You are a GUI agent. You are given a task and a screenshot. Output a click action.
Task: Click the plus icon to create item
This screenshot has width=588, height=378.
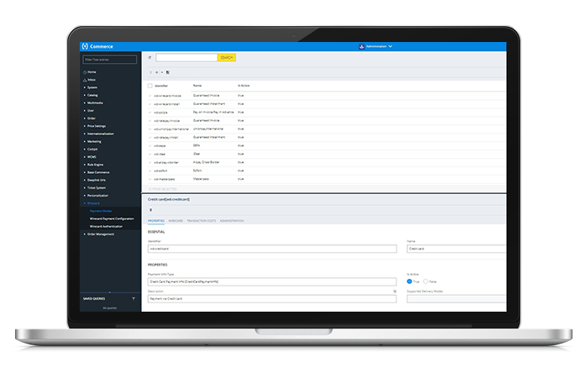(156, 73)
